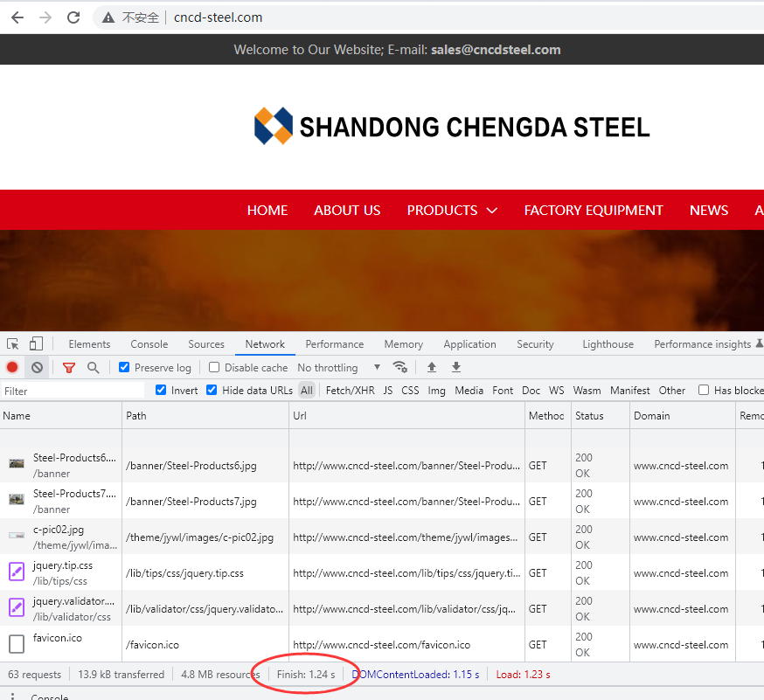Open the Lighthouse tab
Screen dimensions: 764x700
coord(608,344)
